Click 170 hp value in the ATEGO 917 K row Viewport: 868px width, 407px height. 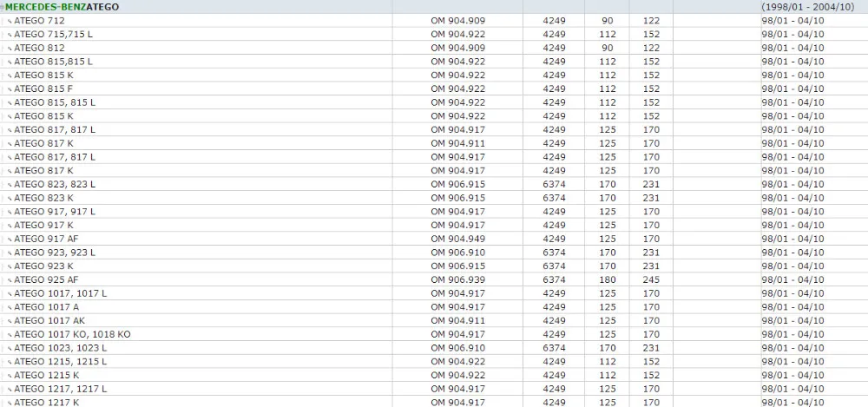point(651,225)
